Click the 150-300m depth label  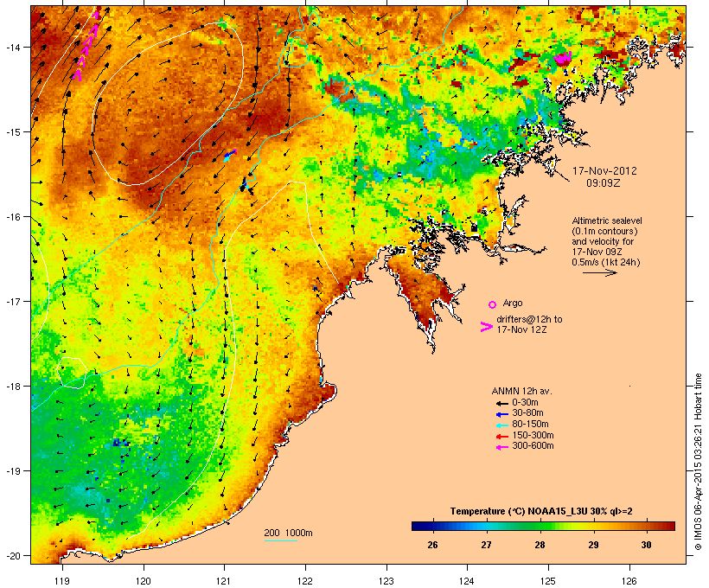[x=533, y=435]
